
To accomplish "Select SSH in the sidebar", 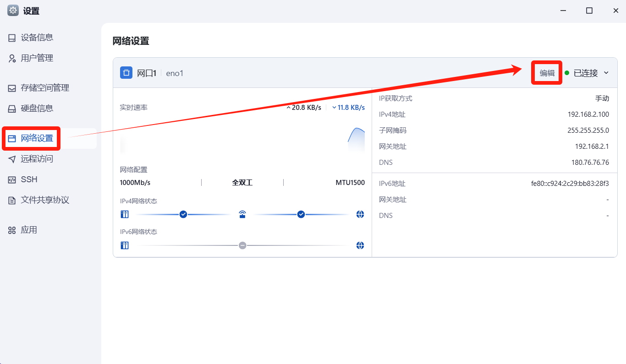I will [x=29, y=179].
